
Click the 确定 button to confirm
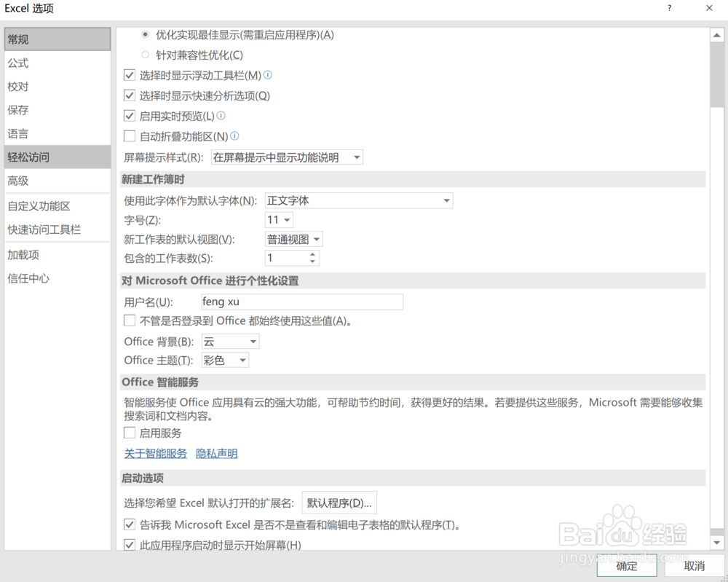626,567
